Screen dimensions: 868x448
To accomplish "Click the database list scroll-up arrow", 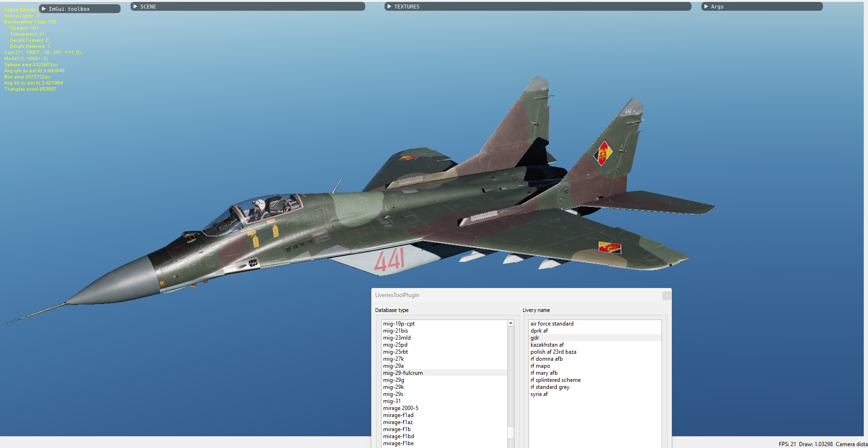I will pyautogui.click(x=511, y=323).
